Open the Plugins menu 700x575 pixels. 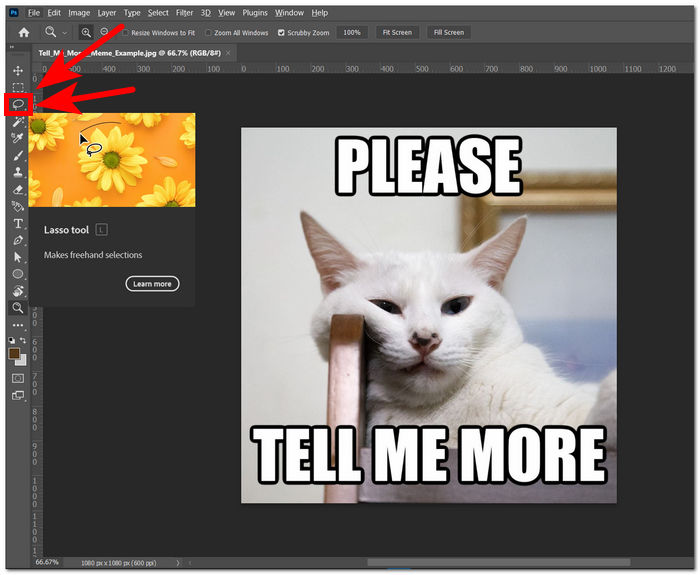pyautogui.click(x=255, y=13)
